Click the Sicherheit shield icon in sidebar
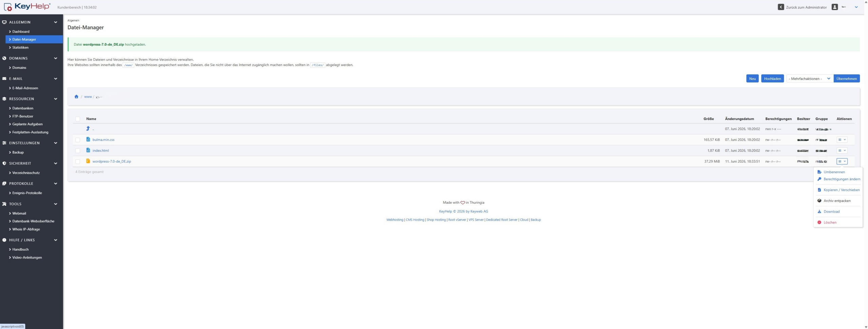Screen dimensions: 868x329 click(x=4, y=163)
